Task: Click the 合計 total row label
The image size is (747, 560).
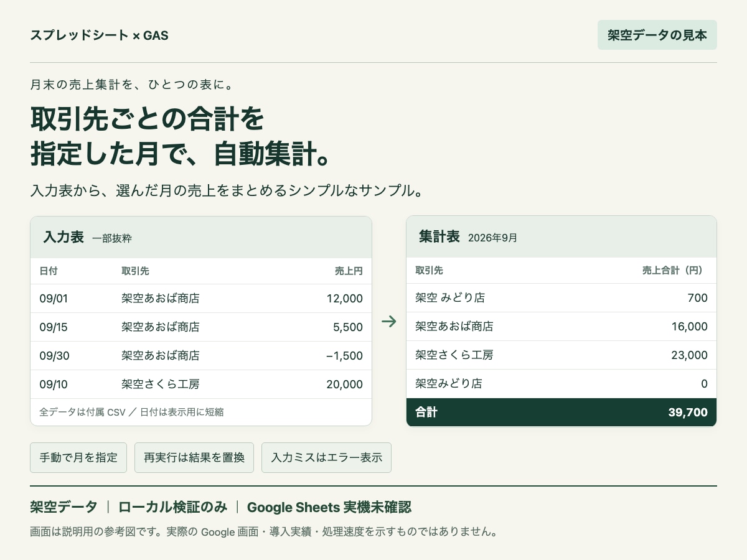Action: [x=426, y=413]
